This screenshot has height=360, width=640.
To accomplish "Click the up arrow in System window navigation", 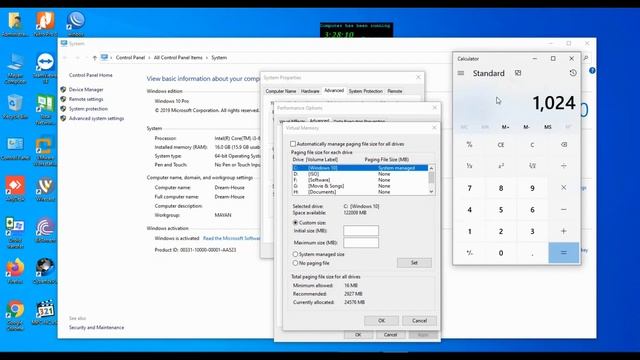I will point(95,58).
